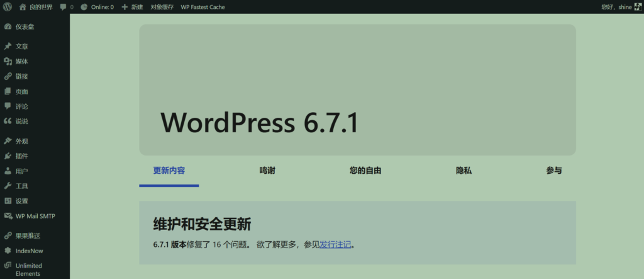Open the site home icon 良的世界

[x=23, y=7]
